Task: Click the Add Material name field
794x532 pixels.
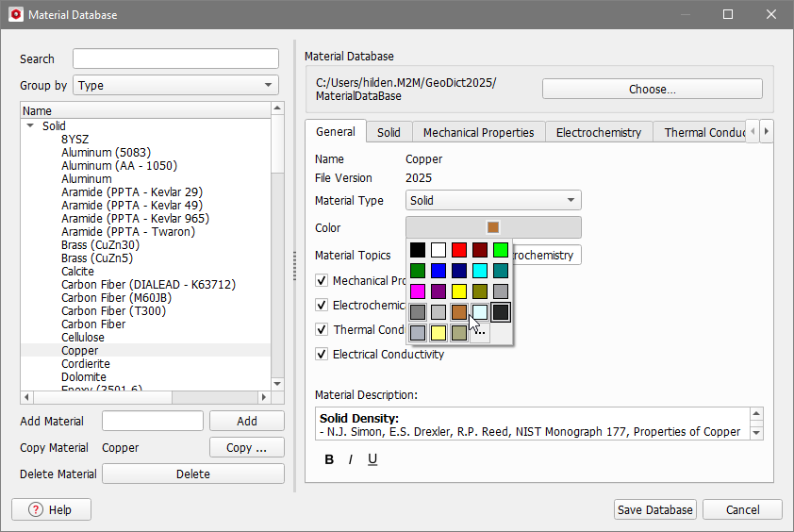Action: coord(153,421)
